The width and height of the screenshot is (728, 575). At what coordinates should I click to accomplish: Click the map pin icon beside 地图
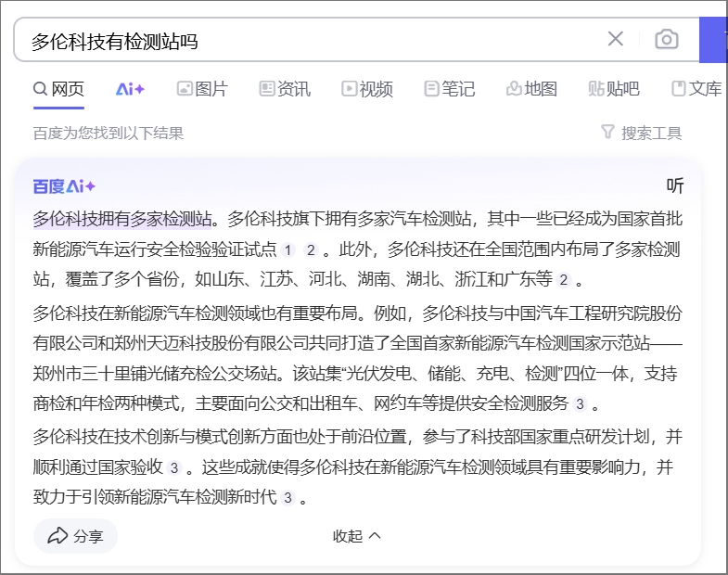514,89
